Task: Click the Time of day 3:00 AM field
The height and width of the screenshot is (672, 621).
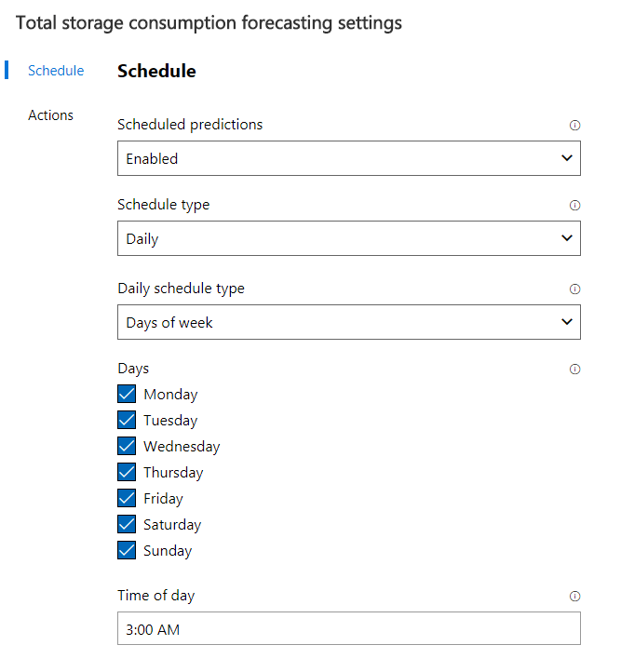Action: click(x=348, y=629)
